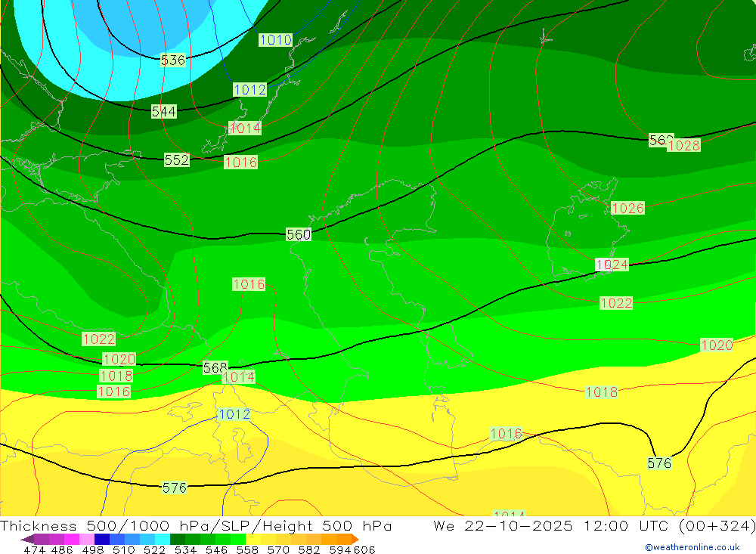Click the 522 legend value
This screenshot has width=756, height=554.
[154, 549]
